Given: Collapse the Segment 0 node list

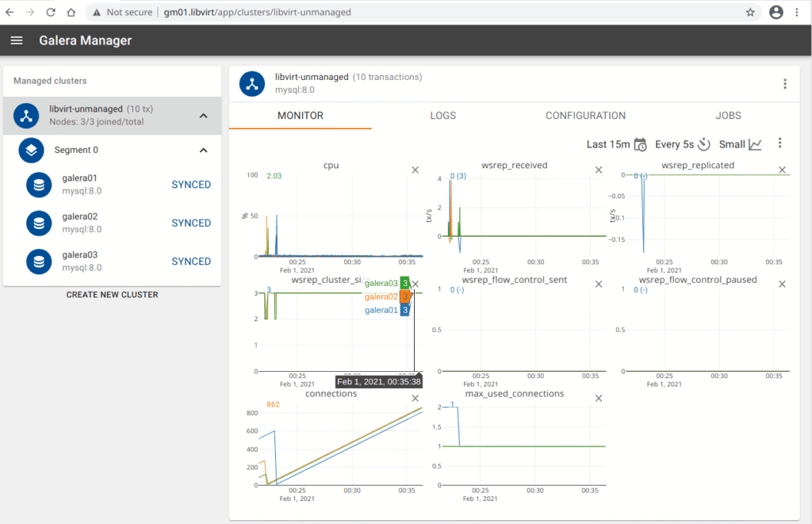Looking at the screenshot, I should coord(203,150).
